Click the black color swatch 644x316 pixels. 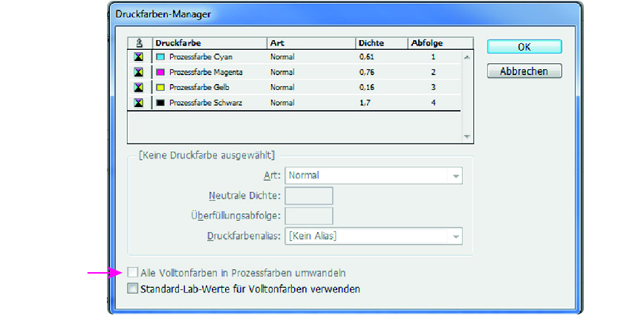pyautogui.click(x=160, y=103)
